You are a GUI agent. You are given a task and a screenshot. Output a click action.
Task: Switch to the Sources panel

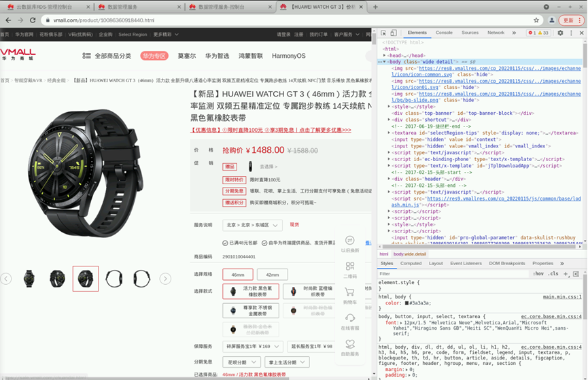(x=470, y=33)
